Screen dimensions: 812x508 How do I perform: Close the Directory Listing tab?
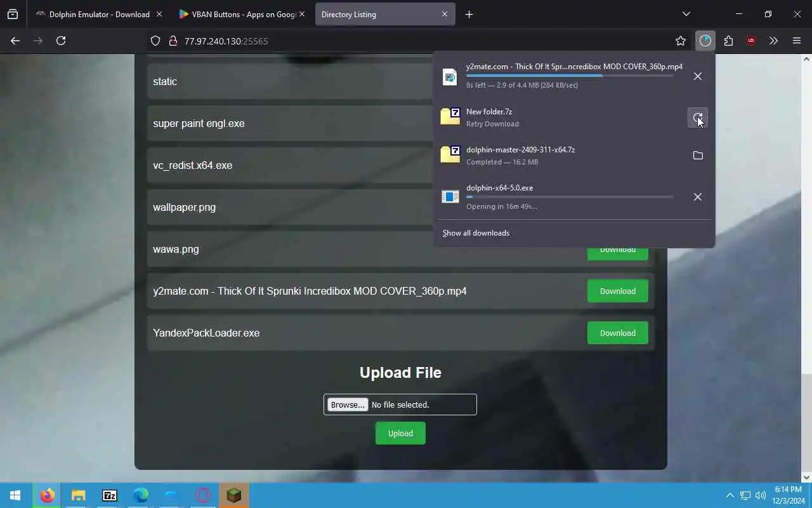pyautogui.click(x=445, y=14)
